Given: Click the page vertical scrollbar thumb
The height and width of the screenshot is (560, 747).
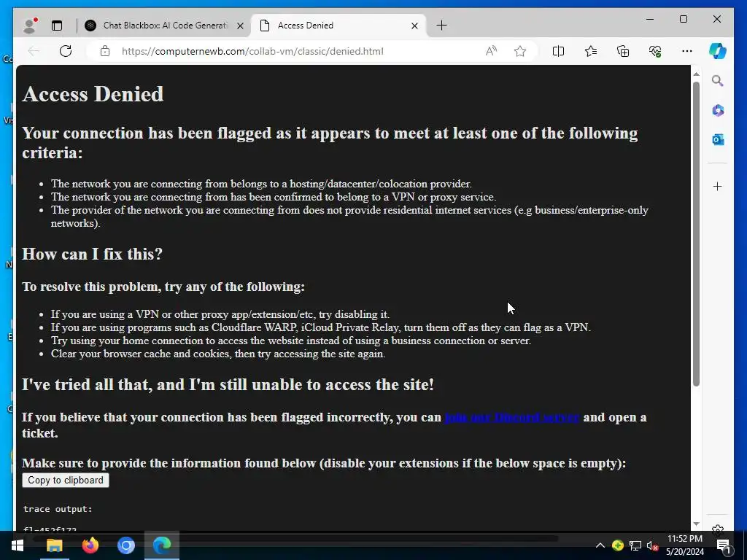Looking at the screenshot, I should pyautogui.click(x=696, y=233).
